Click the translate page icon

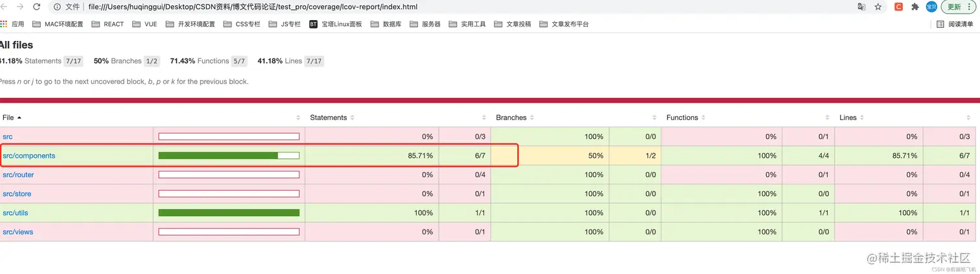coord(861,6)
